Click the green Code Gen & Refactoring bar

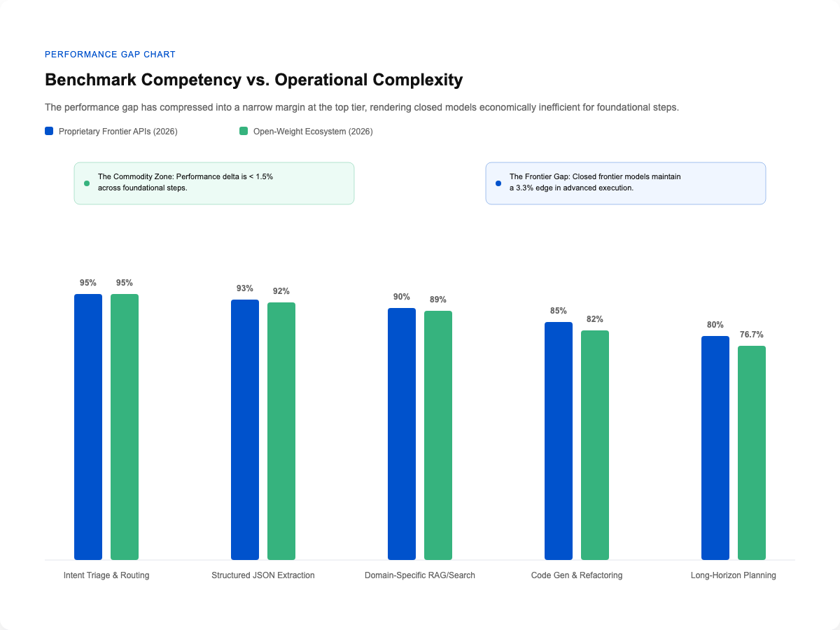tap(595, 445)
